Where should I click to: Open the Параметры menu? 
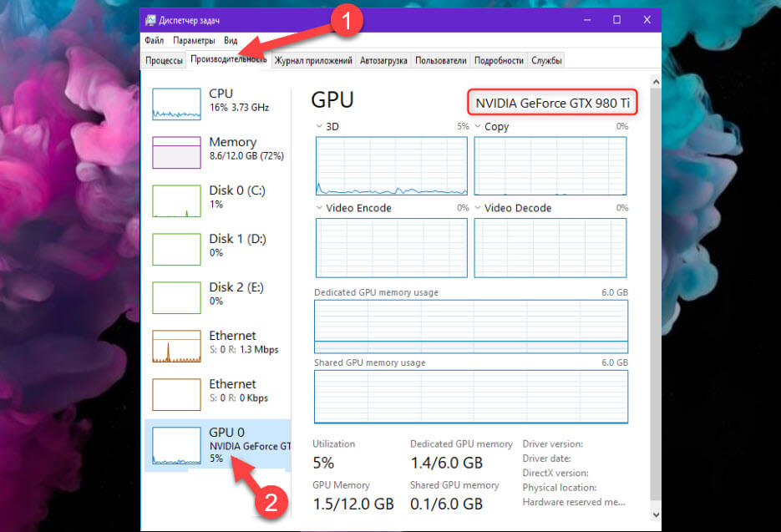tap(194, 40)
